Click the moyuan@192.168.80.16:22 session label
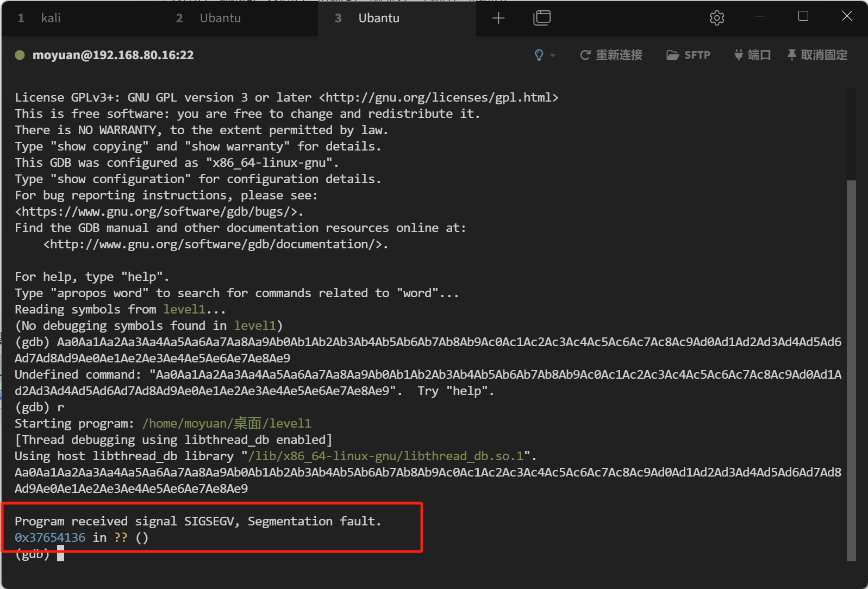Image resolution: width=868 pixels, height=589 pixels. [113, 55]
